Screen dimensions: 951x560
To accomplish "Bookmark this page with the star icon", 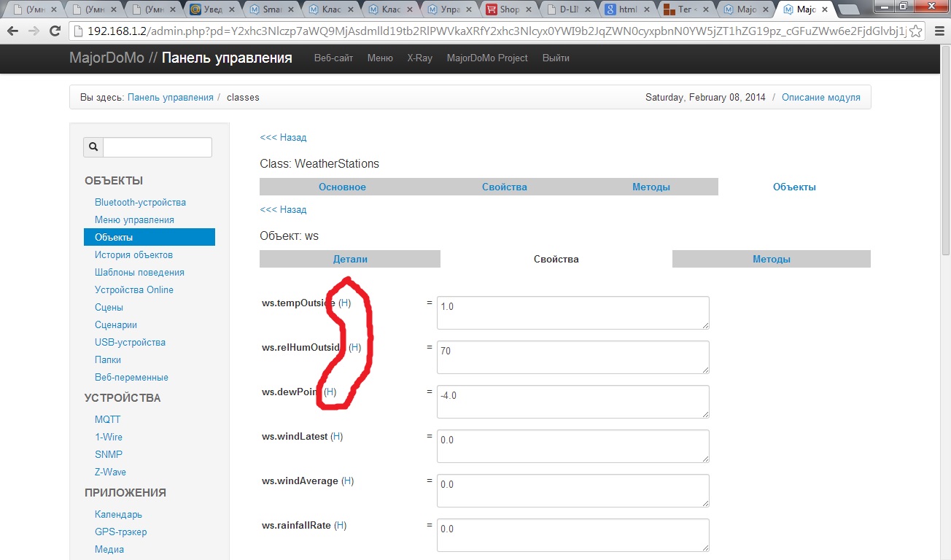I will pyautogui.click(x=915, y=32).
